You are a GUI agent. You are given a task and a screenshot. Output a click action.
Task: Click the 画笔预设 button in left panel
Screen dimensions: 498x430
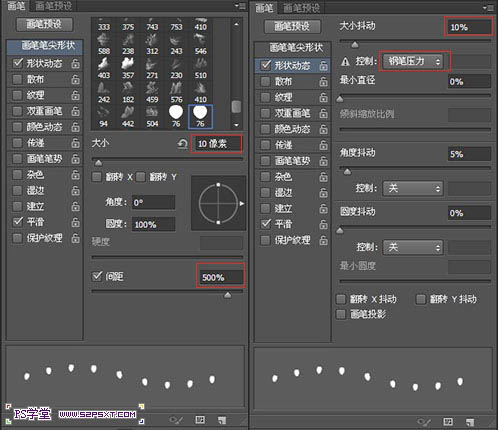[44, 24]
